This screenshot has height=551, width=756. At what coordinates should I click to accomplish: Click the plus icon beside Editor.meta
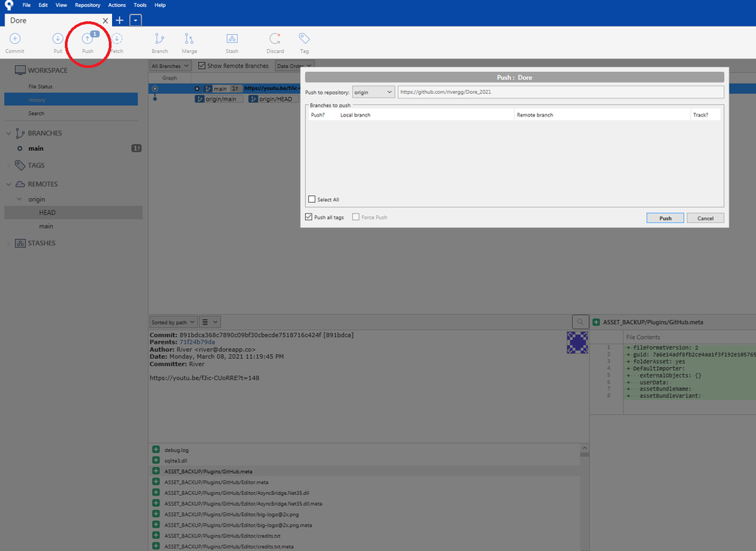click(156, 481)
